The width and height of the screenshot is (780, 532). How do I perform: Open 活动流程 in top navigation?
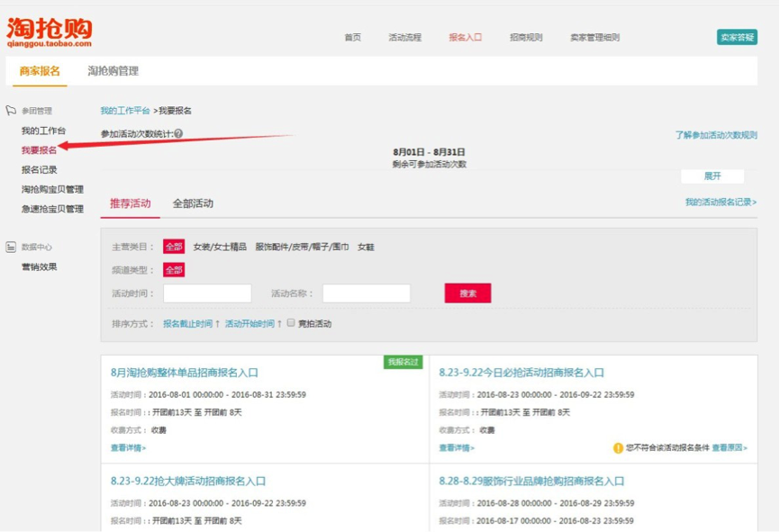coord(405,37)
